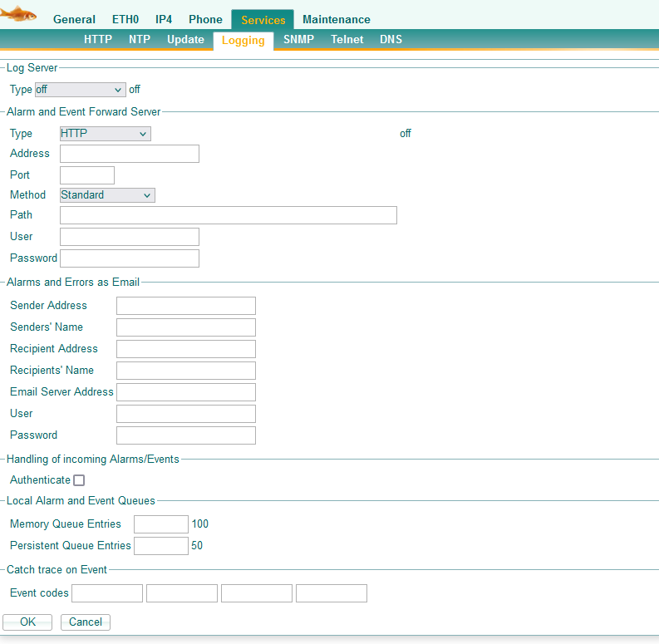
Task: Expand the Method Standard dropdown
Action: pyautogui.click(x=107, y=195)
